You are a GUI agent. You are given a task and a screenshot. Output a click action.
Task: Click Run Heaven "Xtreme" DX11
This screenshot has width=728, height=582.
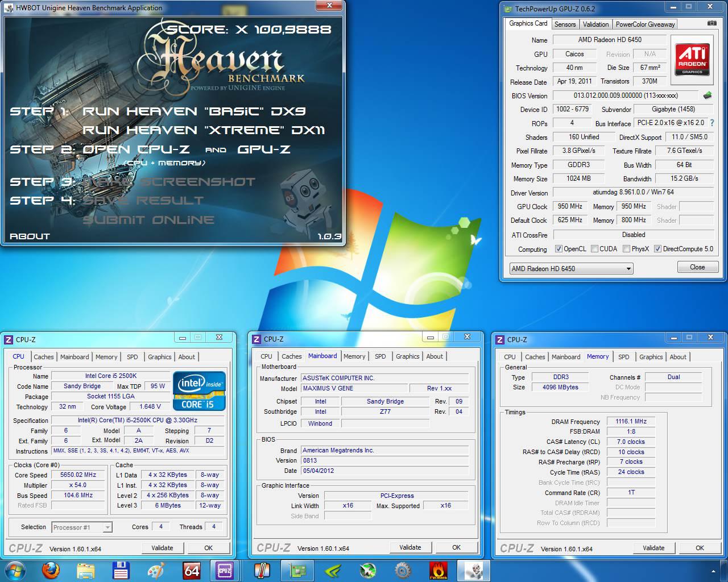(x=204, y=130)
